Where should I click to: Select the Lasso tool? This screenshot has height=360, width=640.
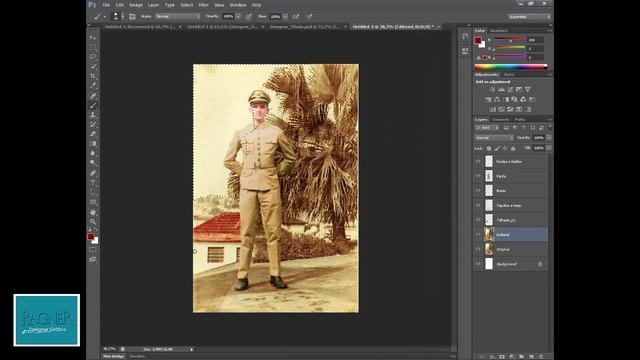[x=93, y=56]
